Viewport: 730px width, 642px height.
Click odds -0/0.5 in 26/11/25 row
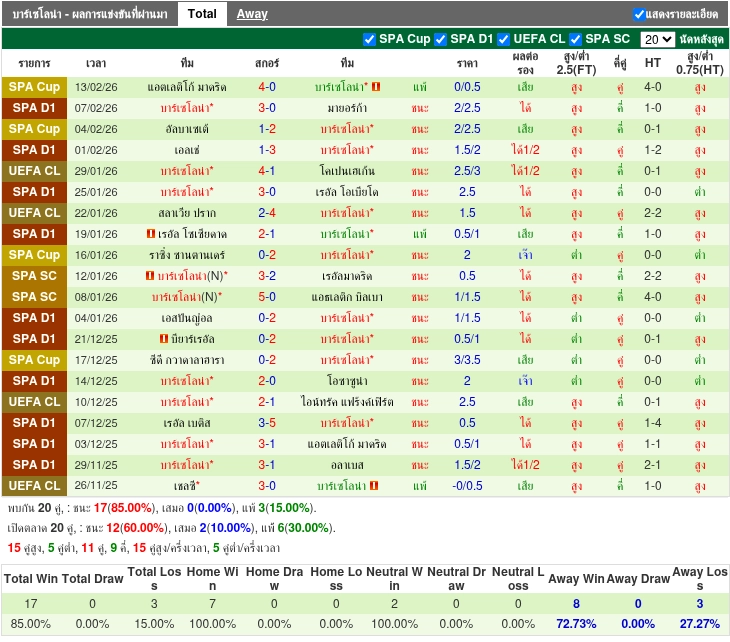click(x=467, y=486)
